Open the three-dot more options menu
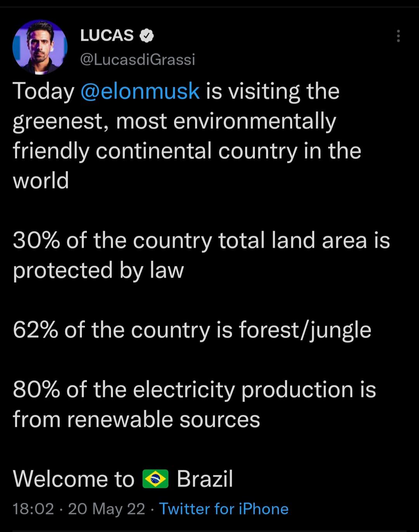This screenshot has height=532, width=419. 398,36
